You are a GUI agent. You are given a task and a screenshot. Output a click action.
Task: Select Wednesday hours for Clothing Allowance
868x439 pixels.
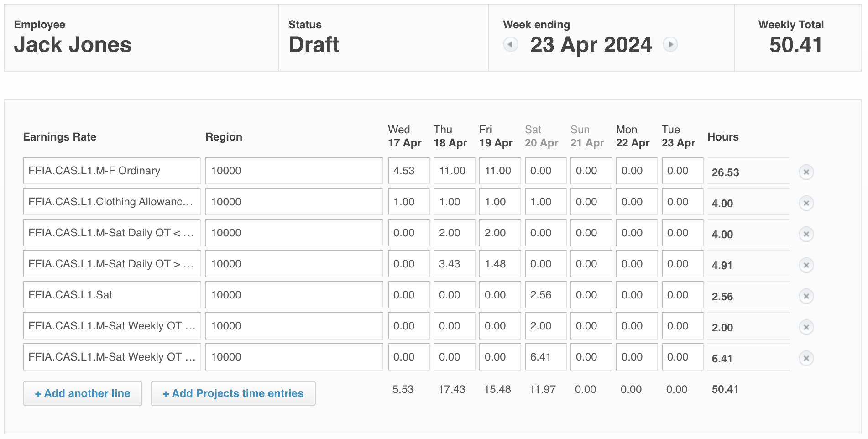point(409,202)
